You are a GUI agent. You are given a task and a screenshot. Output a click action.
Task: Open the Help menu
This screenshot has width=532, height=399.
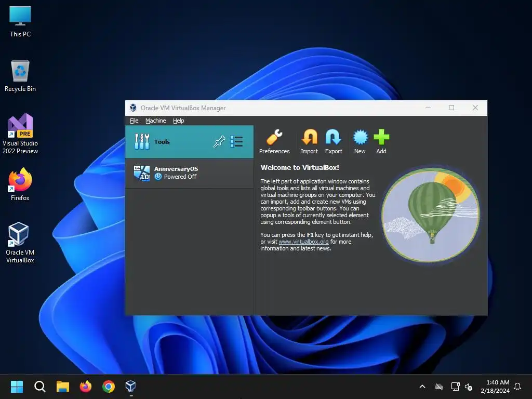(x=179, y=121)
